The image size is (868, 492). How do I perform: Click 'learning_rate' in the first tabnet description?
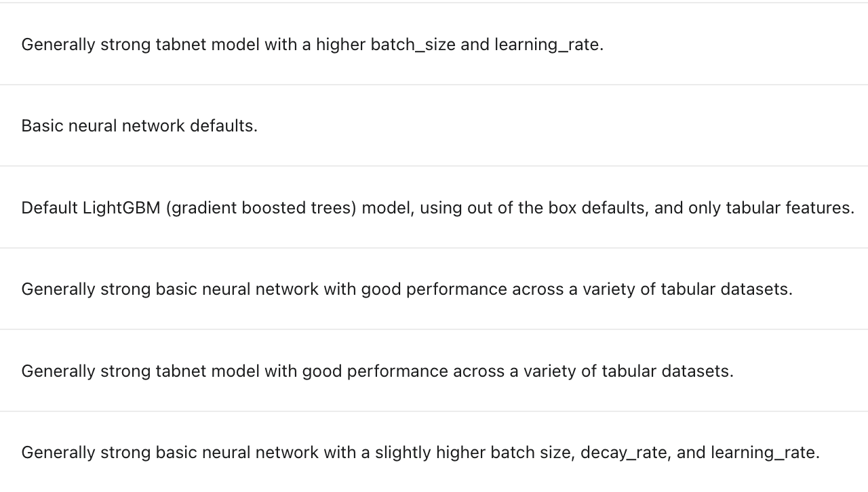tap(547, 45)
